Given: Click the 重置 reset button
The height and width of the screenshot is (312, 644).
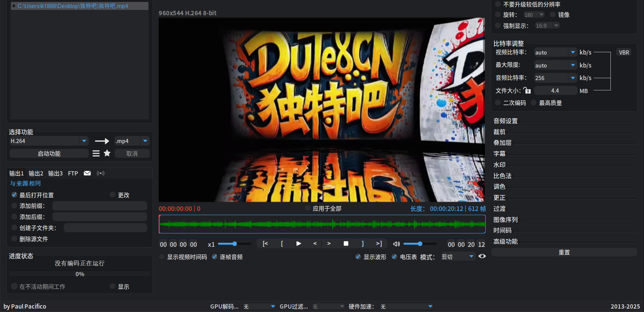Looking at the screenshot, I should (x=564, y=252).
